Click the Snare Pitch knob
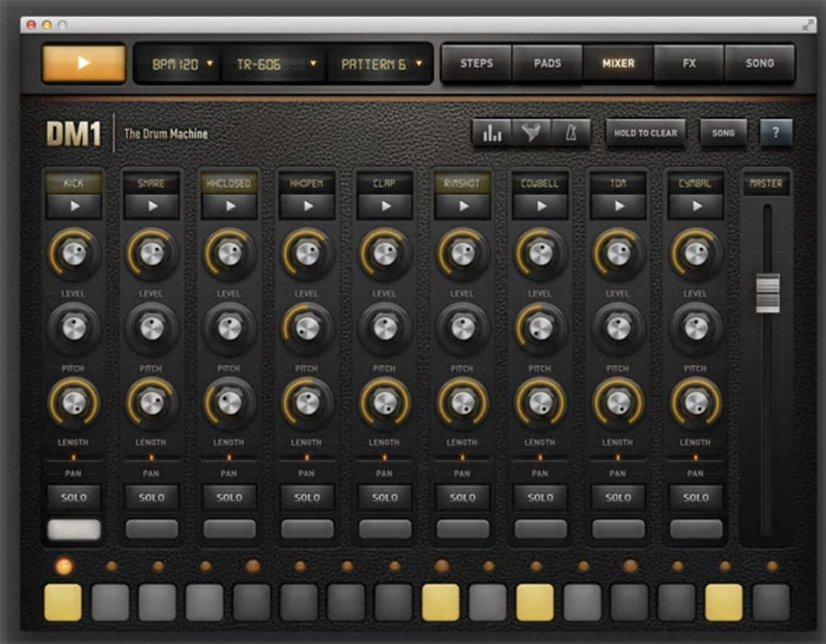Image resolution: width=826 pixels, height=644 pixels. (x=151, y=328)
